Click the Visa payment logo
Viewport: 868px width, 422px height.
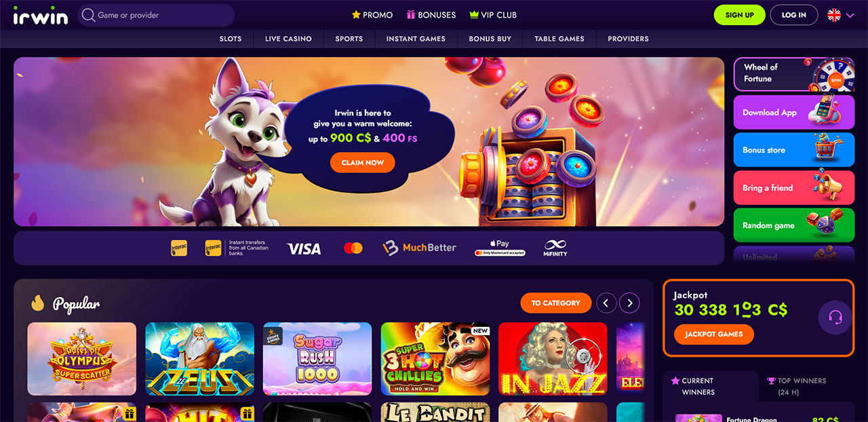click(x=304, y=249)
